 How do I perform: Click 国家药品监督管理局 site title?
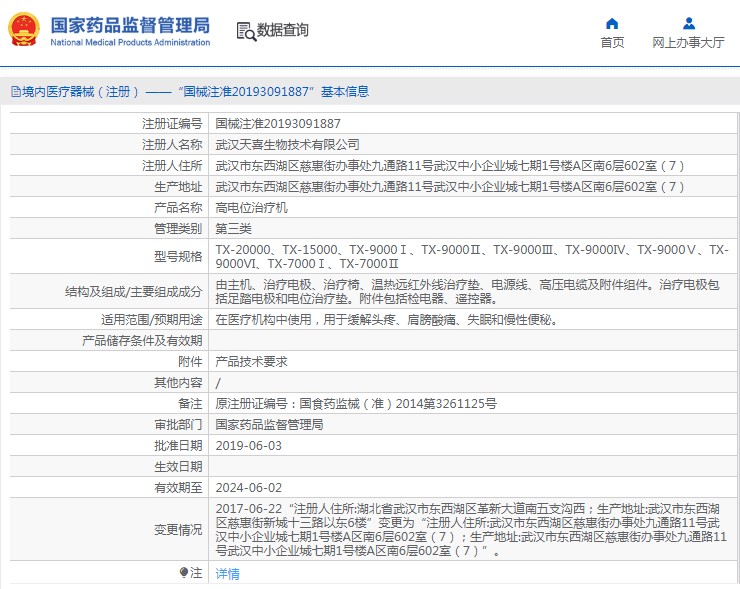tap(130, 25)
